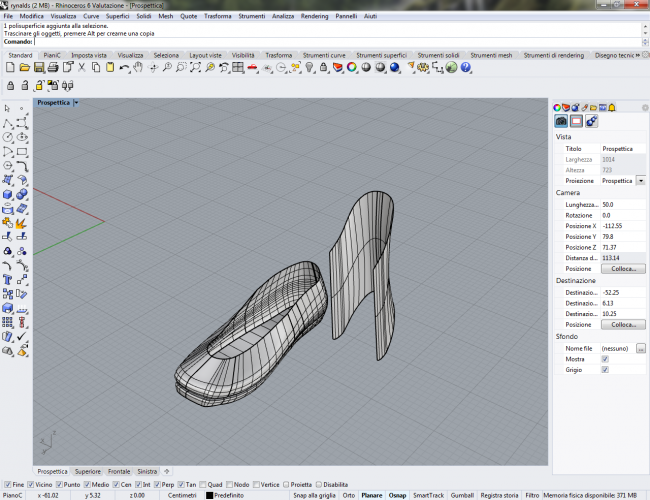Open the Prospettica viewport title dropdown arrow

pos(76,103)
